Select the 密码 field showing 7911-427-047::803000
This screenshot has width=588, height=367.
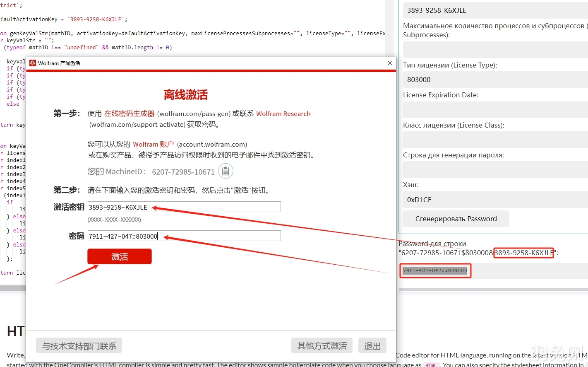click(183, 235)
